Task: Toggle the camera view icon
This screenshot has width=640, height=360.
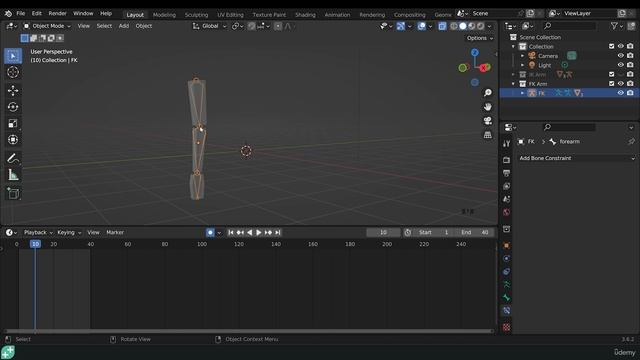Action: point(487,121)
